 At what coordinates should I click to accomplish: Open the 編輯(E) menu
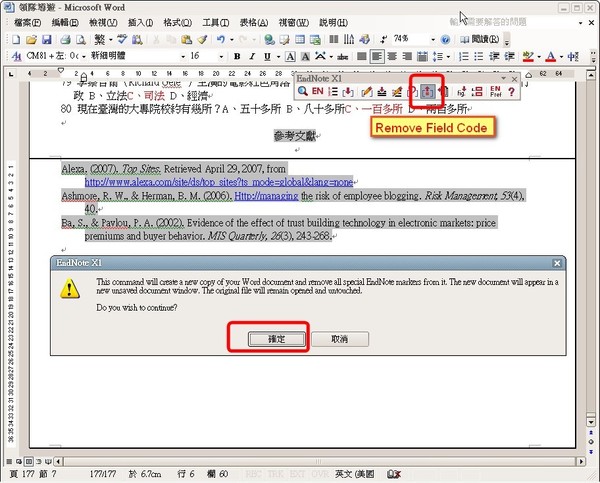[65, 23]
